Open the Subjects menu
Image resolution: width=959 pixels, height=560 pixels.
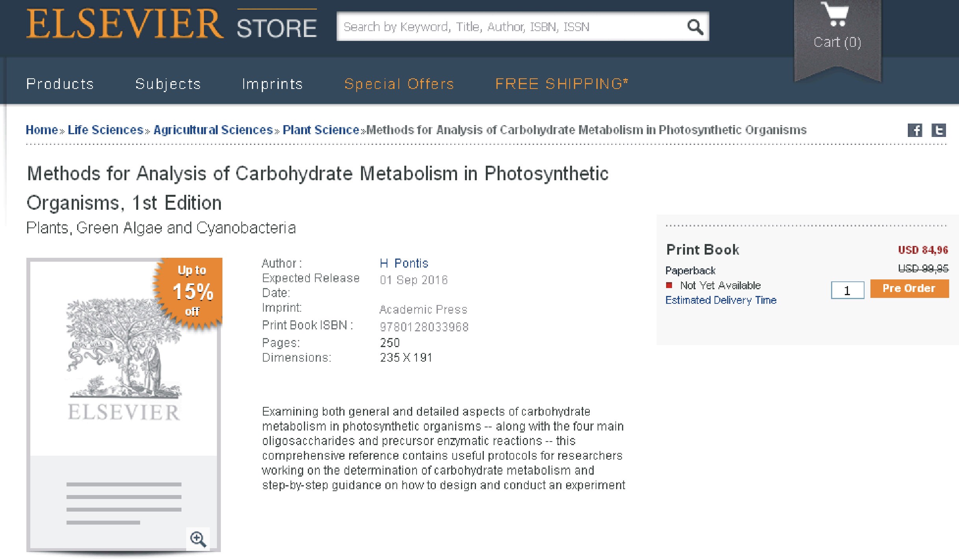point(168,84)
